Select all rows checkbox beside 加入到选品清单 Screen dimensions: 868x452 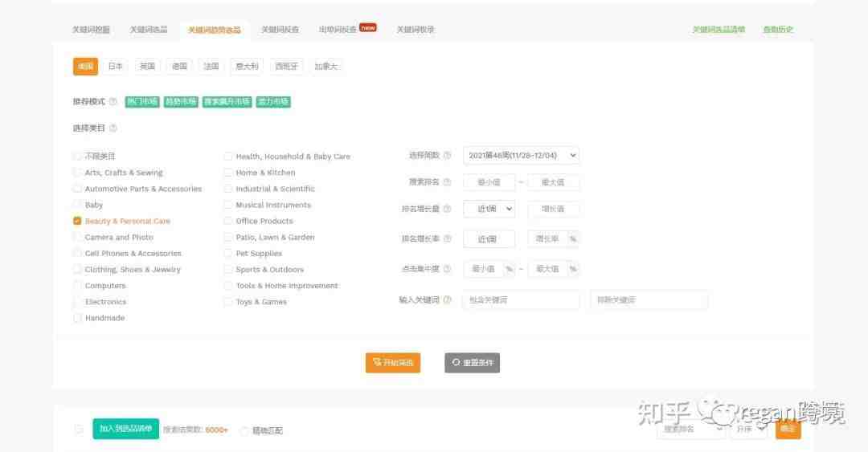coord(79,430)
